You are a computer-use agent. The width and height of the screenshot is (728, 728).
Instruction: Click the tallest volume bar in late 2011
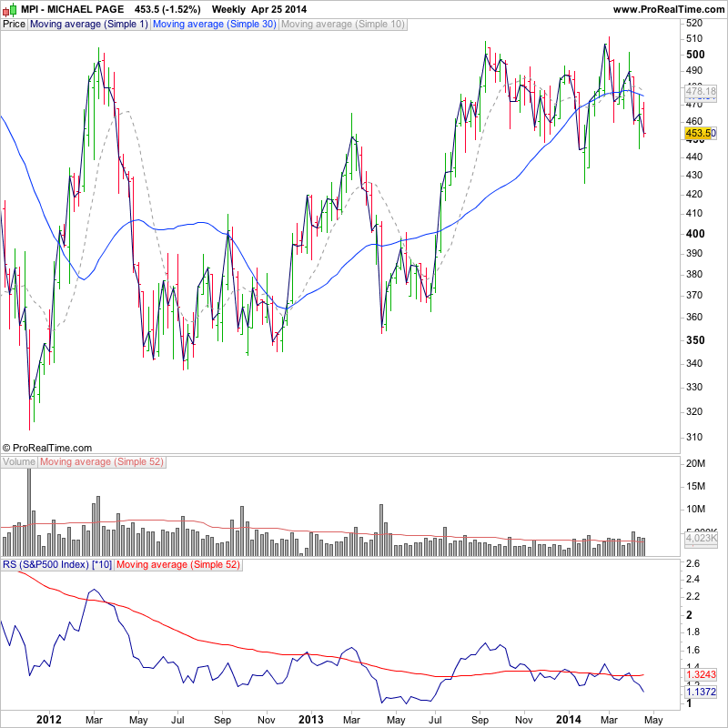pyautogui.click(x=29, y=512)
